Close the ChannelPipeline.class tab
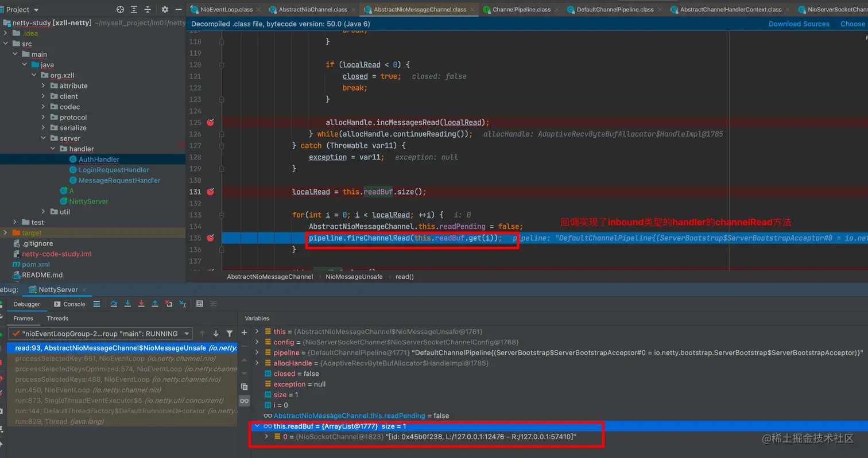 tap(555, 10)
